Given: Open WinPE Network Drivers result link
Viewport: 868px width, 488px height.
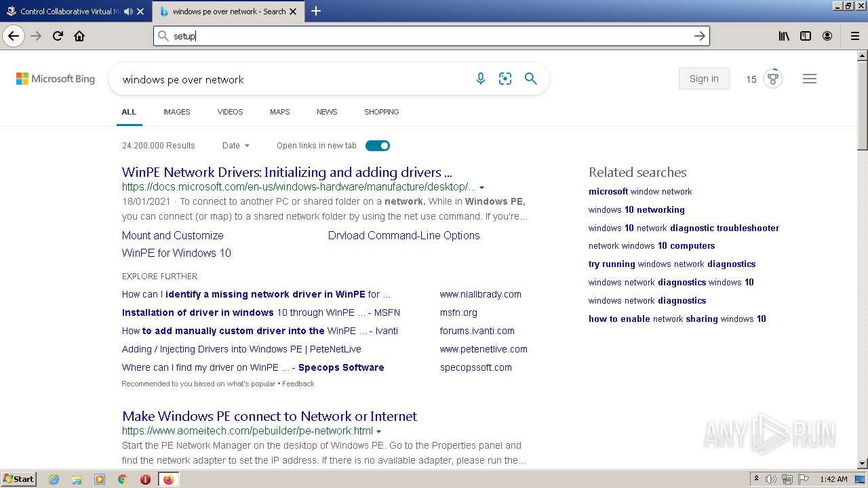Looking at the screenshot, I should [x=287, y=172].
